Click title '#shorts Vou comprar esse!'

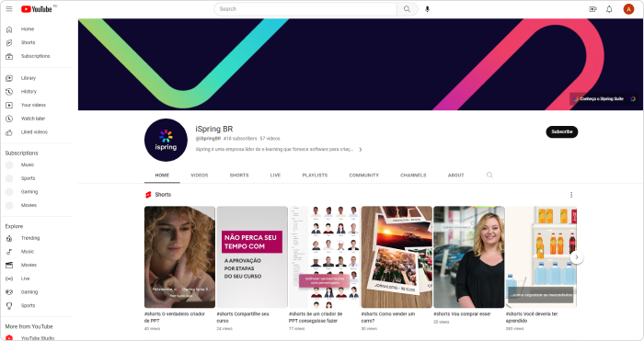462,314
